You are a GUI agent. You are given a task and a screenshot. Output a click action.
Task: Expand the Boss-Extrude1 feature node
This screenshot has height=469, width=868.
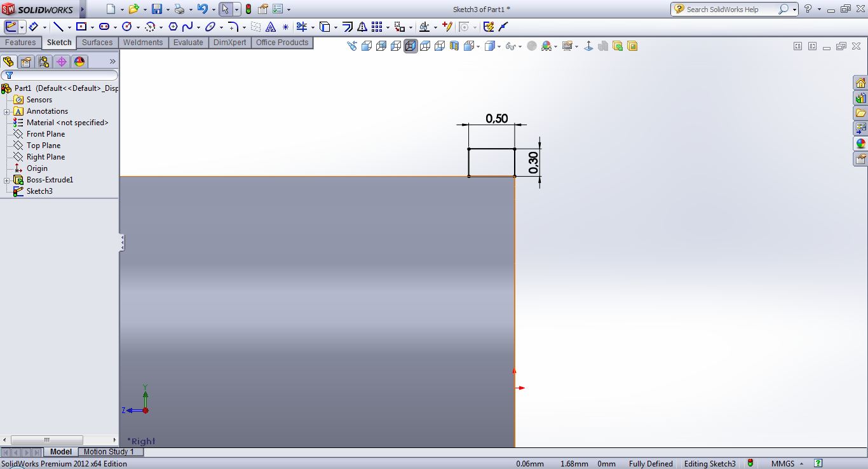tap(6, 180)
